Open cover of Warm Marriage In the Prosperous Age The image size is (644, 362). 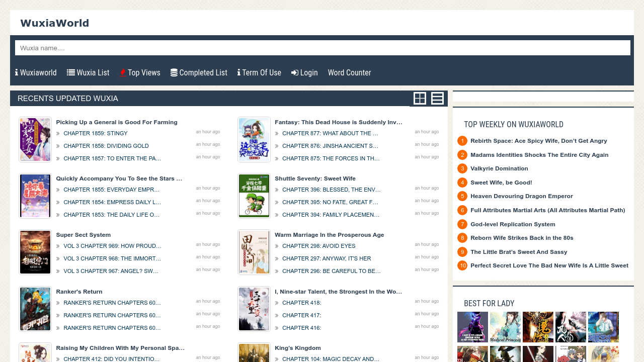click(254, 252)
